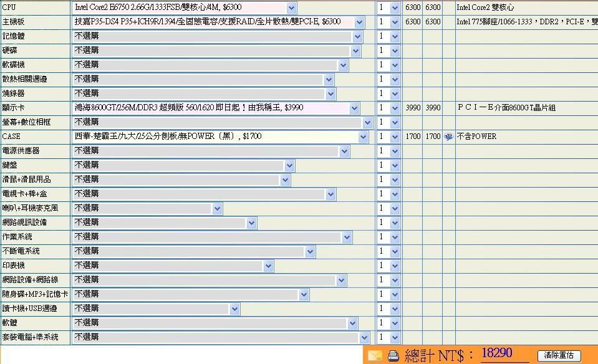This screenshot has height=364, width=598.
Task: Open the 硬碟 hard drive dropdown
Action: 216,50
